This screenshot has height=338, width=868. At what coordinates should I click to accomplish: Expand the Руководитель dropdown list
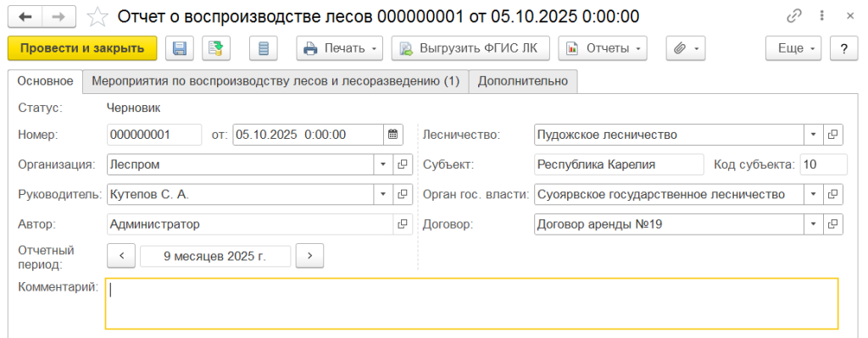click(383, 194)
